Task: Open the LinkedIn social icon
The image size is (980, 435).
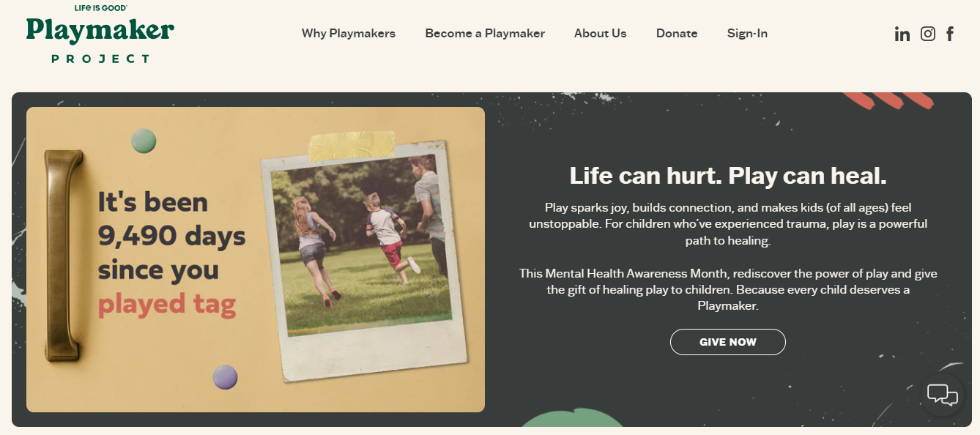Action: click(x=902, y=34)
